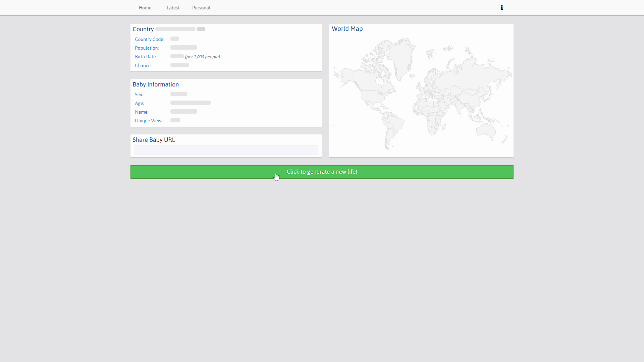Select the Name placeholder in Baby Information
The width and height of the screenshot is (644, 362).
tap(183, 111)
